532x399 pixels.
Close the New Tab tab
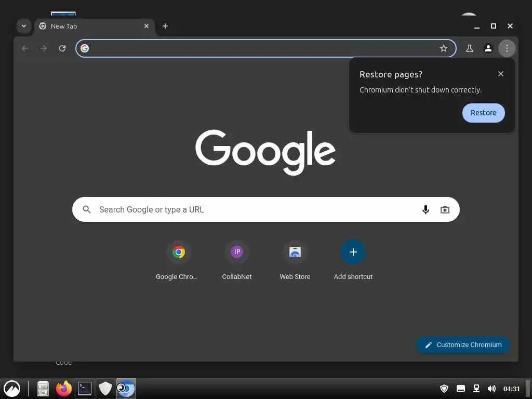146,26
